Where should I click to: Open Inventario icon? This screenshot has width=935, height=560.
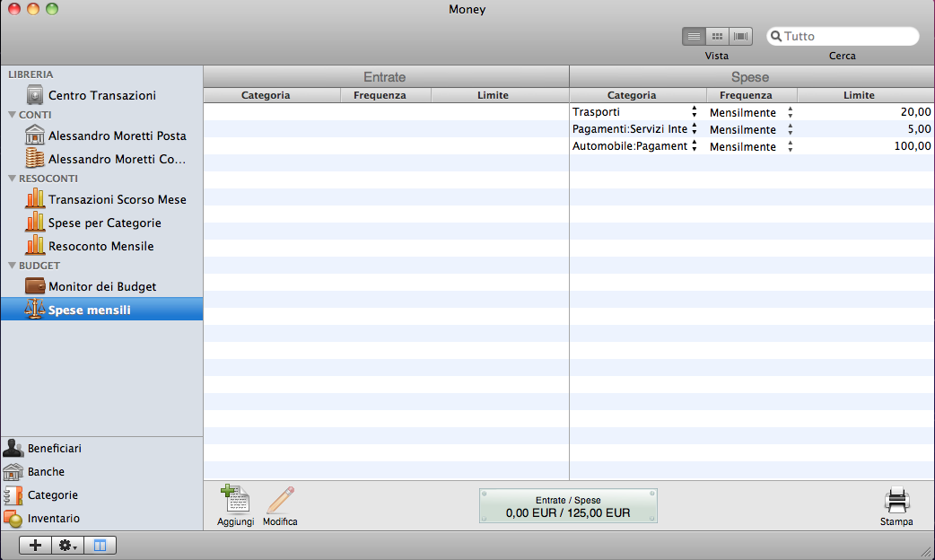pyautogui.click(x=13, y=518)
